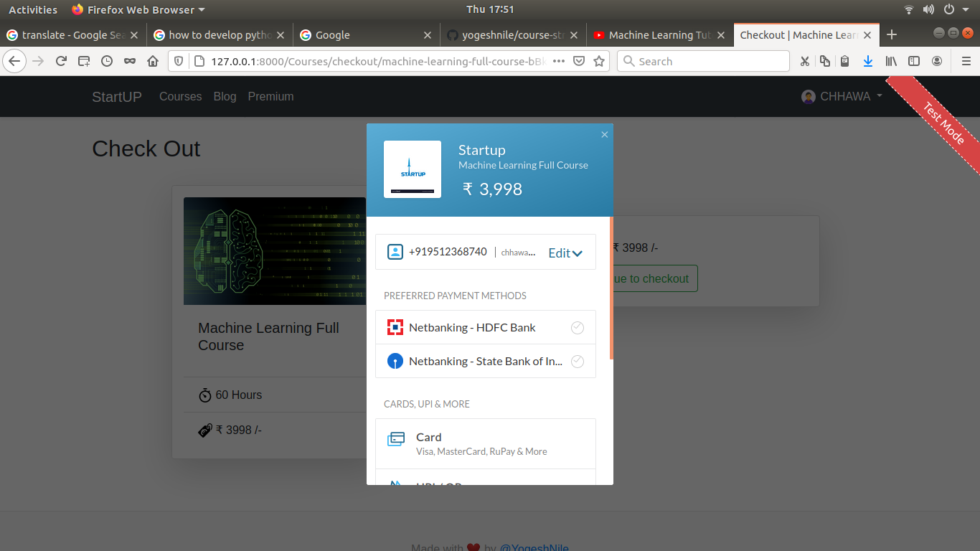Click the Card payment icon
This screenshot has height=551, width=980.
click(396, 439)
